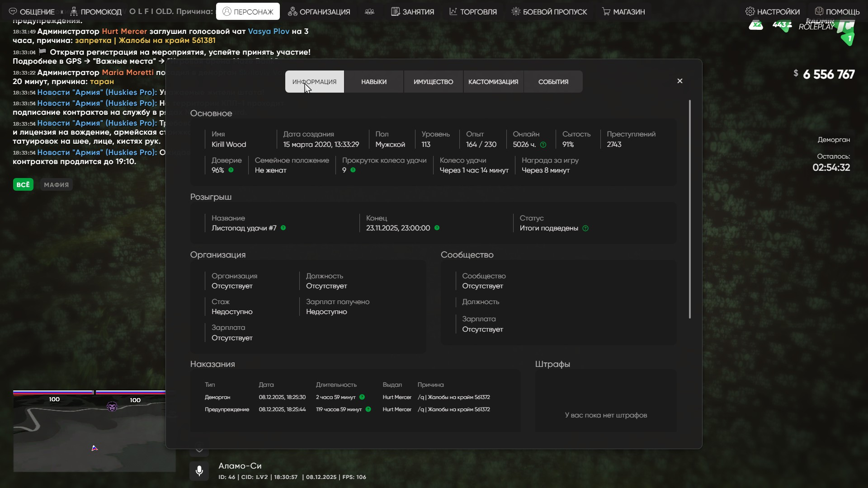
Task: Click green dot beside Прокруток колеса удачи
Action: [x=353, y=170]
